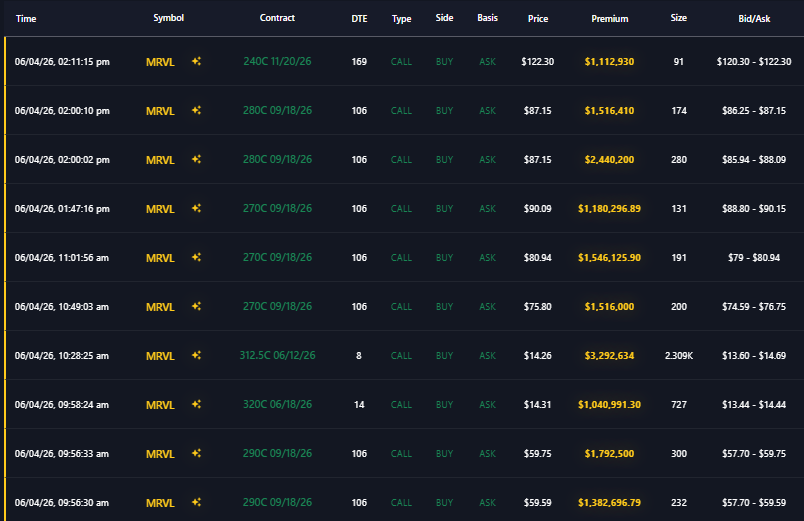Select the $1,792,500 premium value
The image size is (804, 521).
(609, 453)
